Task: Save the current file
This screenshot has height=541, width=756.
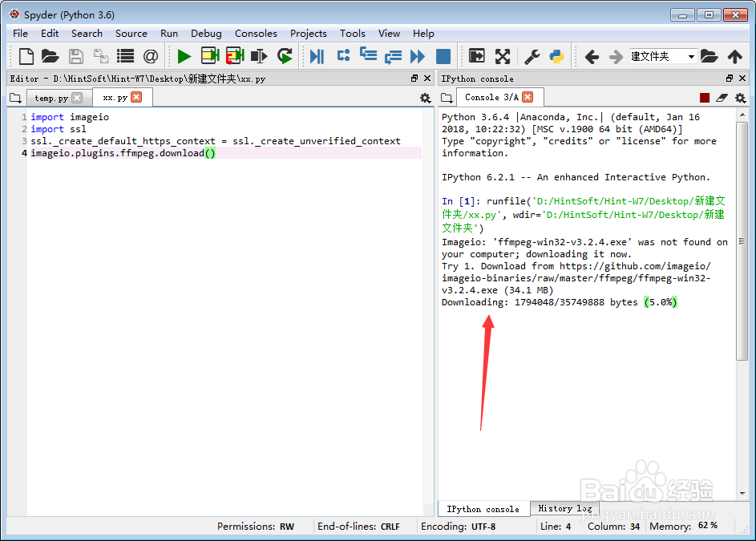Action: 75,56
